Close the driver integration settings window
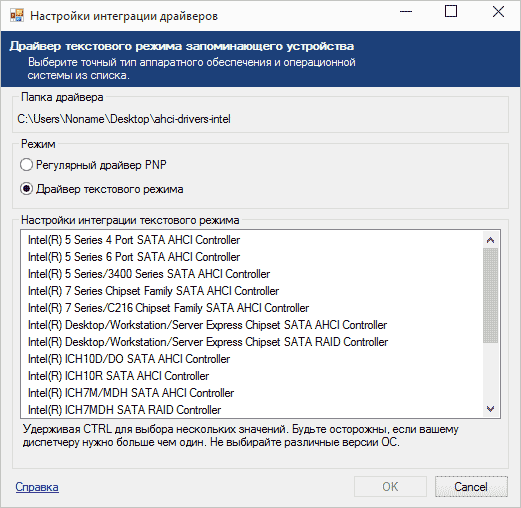The image size is (521, 508). [498, 12]
